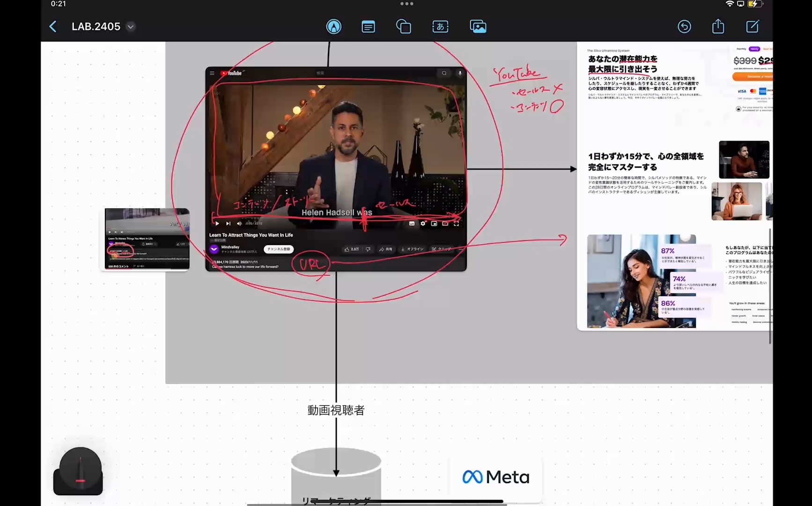Open the photo and media insert icon
812x506 pixels.
point(478,27)
